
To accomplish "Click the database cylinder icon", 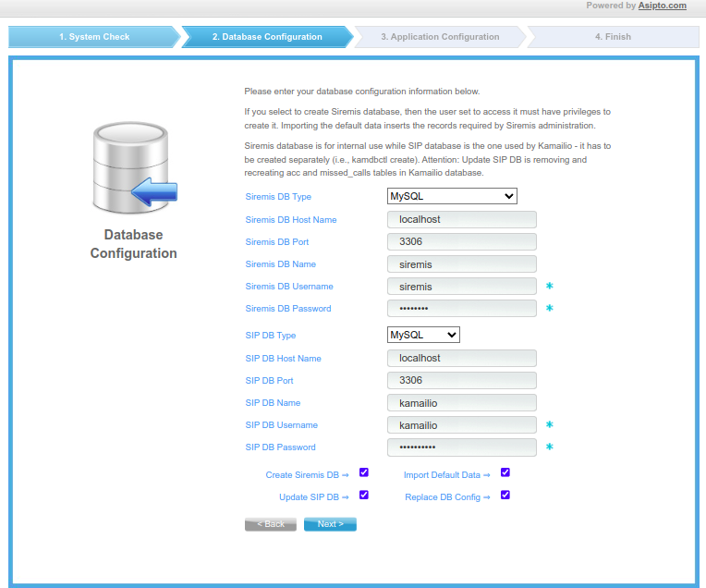I will pos(135,167).
